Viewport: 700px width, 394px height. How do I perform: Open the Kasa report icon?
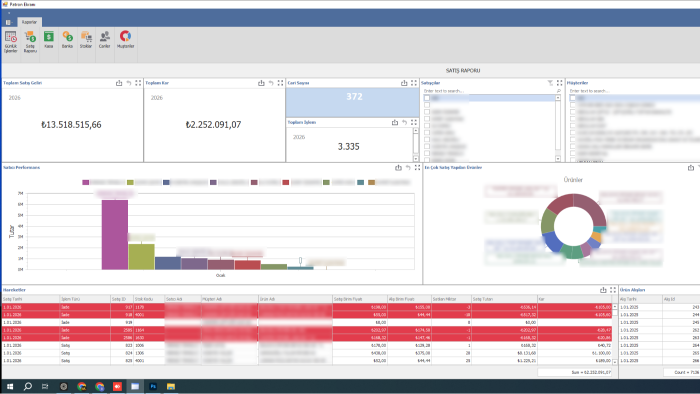(x=49, y=39)
